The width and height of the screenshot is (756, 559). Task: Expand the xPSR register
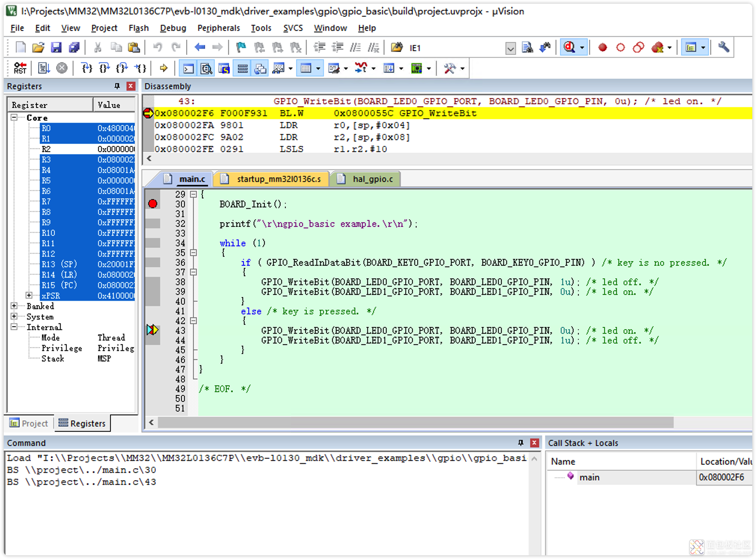[29, 295]
